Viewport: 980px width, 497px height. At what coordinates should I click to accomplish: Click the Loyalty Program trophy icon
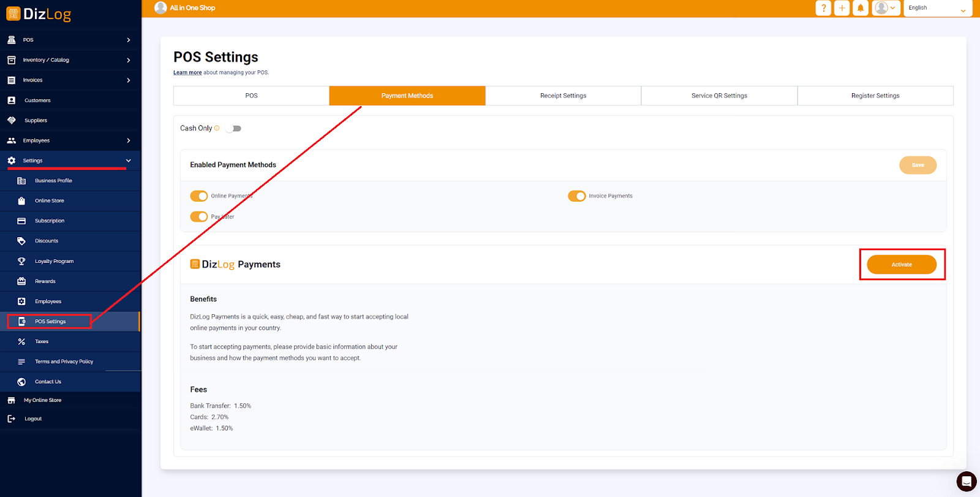pos(21,261)
